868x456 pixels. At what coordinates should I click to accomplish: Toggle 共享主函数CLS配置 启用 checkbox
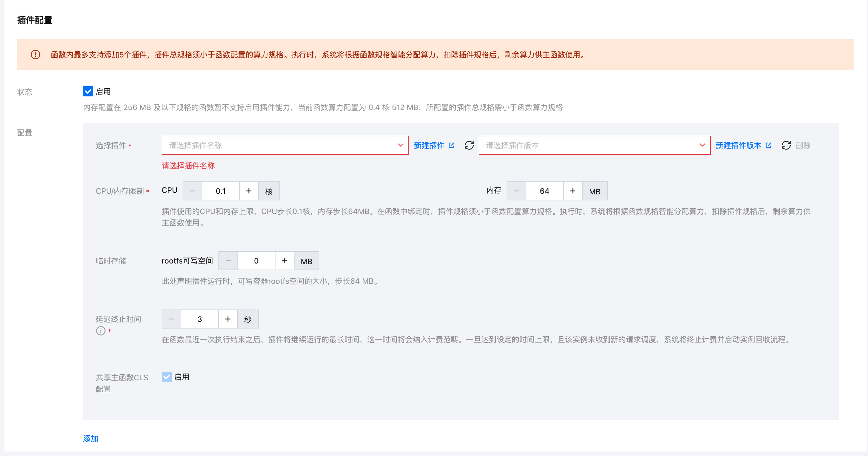(x=166, y=377)
